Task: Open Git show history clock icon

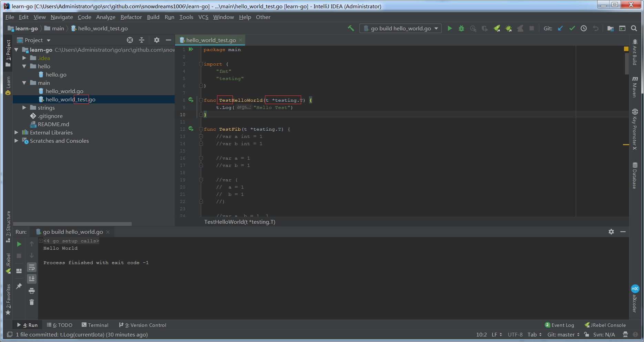Action: [x=584, y=28]
